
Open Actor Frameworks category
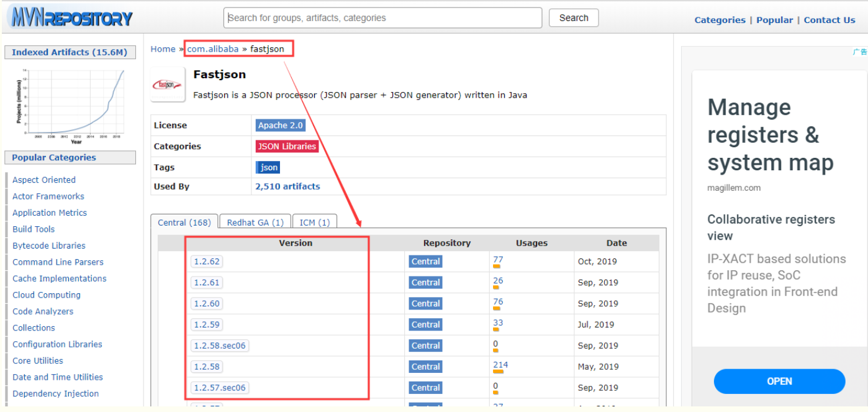click(48, 196)
